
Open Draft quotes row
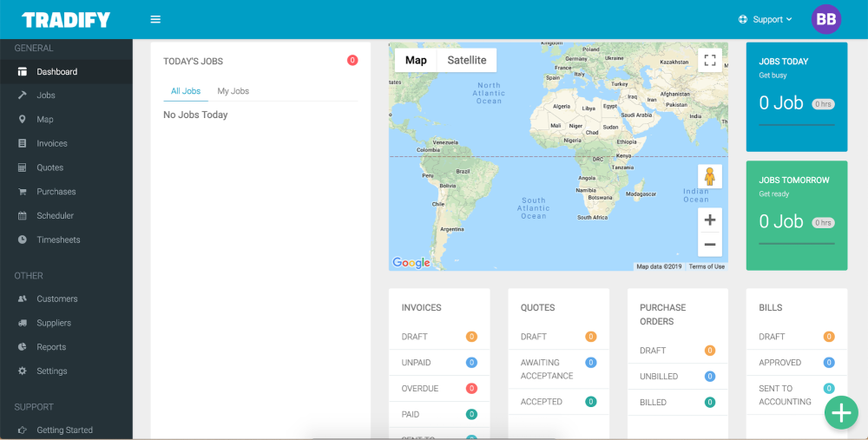point(558,337)
